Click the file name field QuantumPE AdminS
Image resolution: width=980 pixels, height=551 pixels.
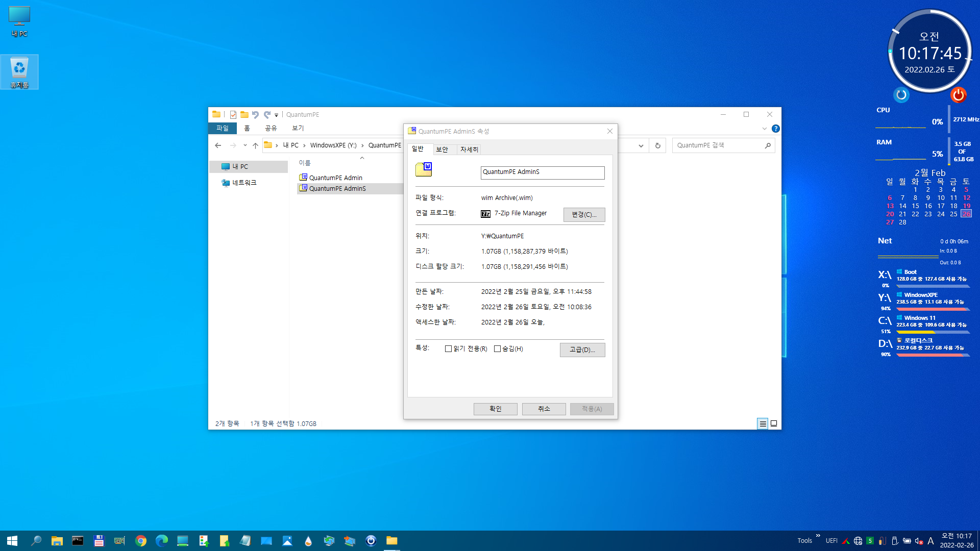click(543, 172)
